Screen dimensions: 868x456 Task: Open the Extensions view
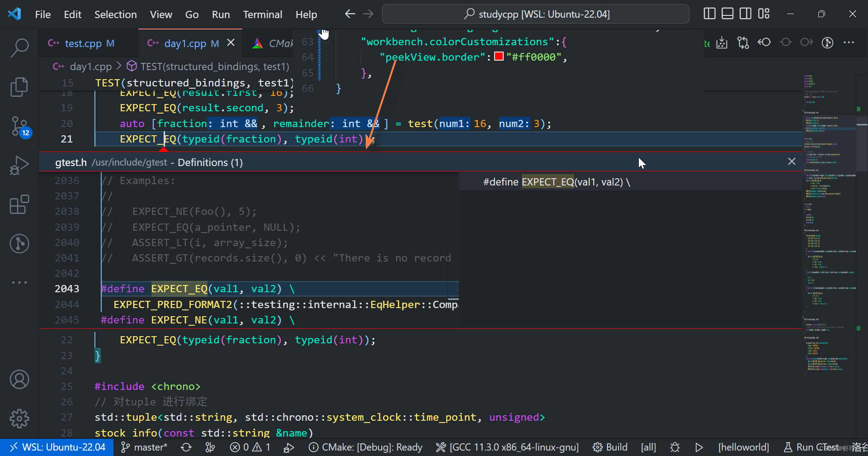click(19, 204)
